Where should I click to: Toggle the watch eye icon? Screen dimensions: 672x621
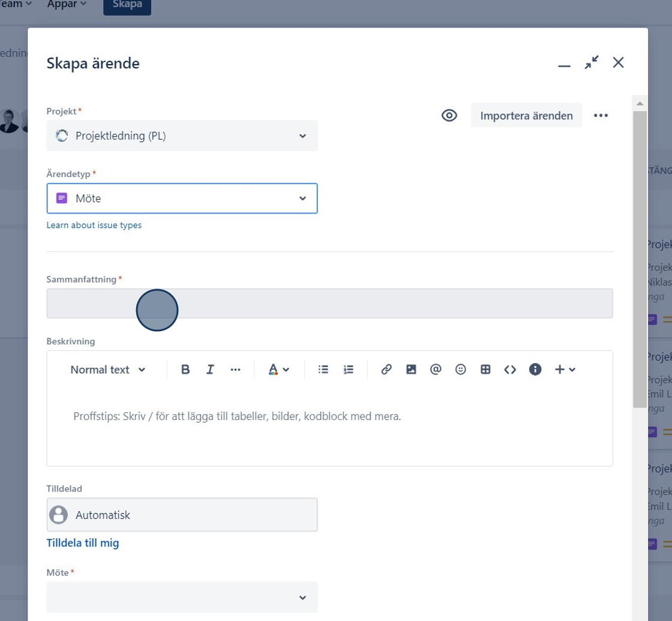[449, 115]
